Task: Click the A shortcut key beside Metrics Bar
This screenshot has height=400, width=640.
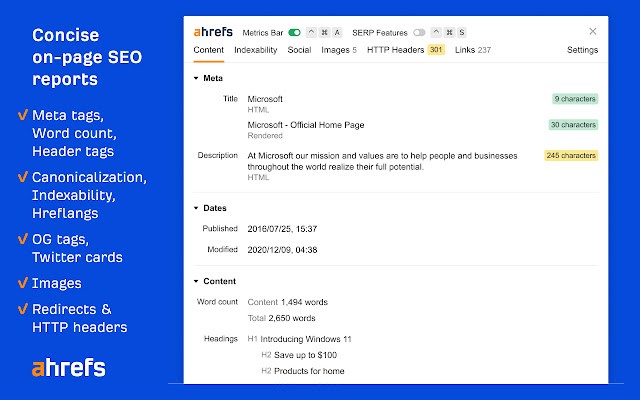Action: (337, 32)
